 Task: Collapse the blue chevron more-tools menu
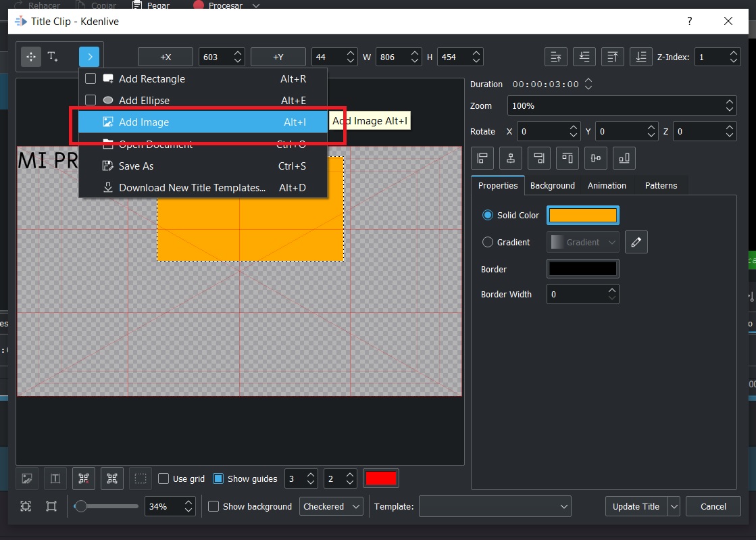89,57
